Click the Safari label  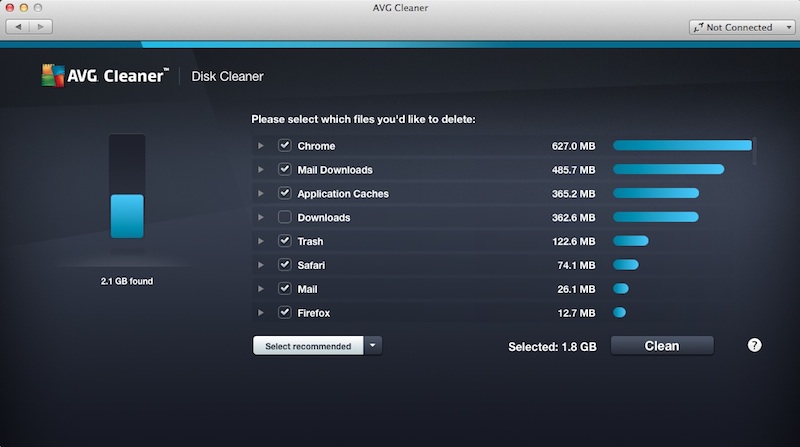click(x=311, y=265)
